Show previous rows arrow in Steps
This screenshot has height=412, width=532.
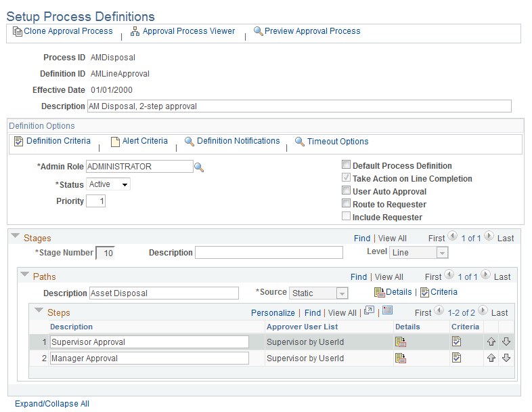pos(439,310)
